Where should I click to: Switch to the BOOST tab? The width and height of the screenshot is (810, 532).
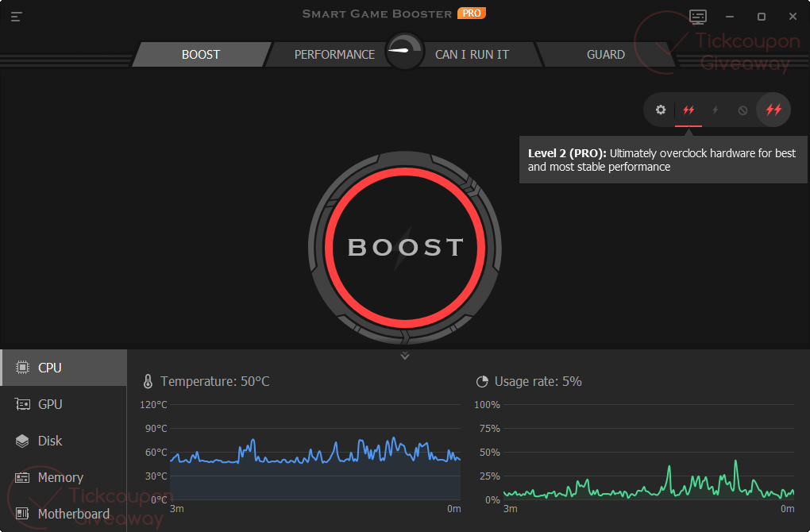click(x=201, y=54)
